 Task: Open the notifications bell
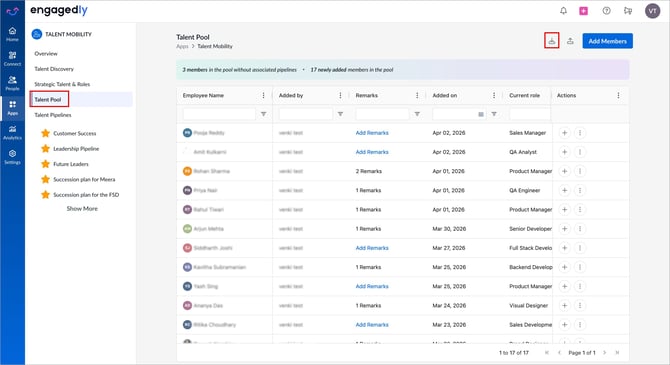563,11
